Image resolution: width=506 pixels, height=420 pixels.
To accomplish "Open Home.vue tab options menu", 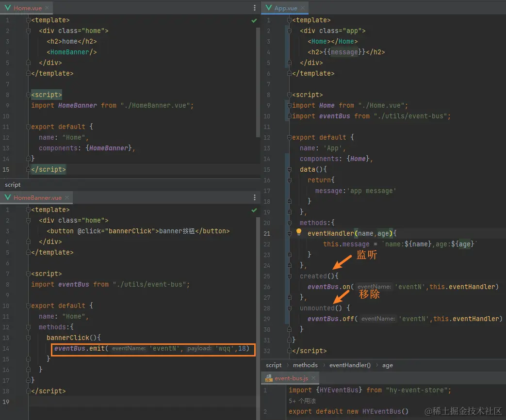I will tap(254, 8).
